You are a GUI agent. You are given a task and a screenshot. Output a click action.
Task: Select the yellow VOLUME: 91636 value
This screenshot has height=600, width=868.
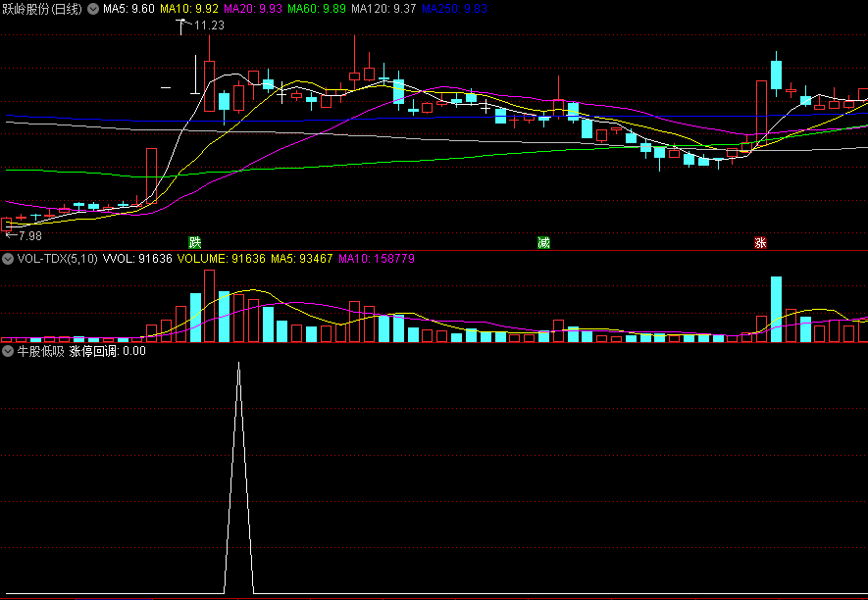(x=222, y=259)
